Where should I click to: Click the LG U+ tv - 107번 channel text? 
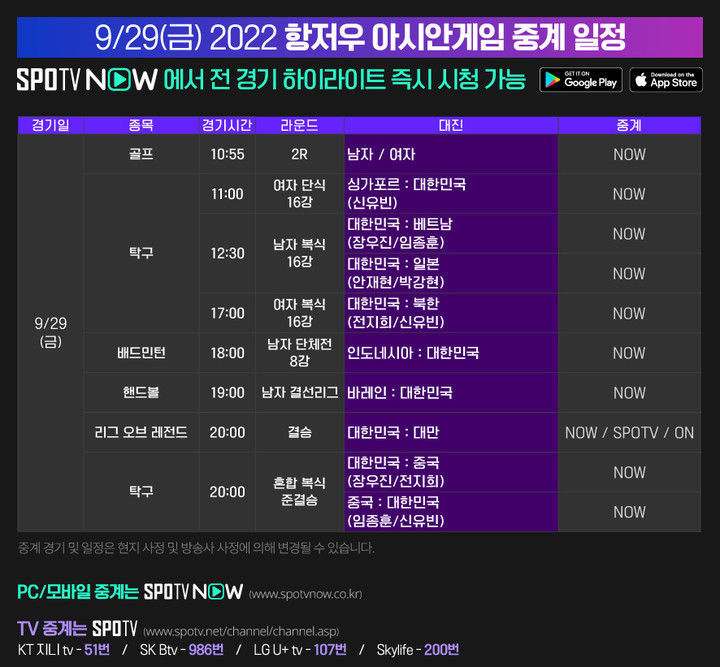pyautogui.click(x=300, y=650)
